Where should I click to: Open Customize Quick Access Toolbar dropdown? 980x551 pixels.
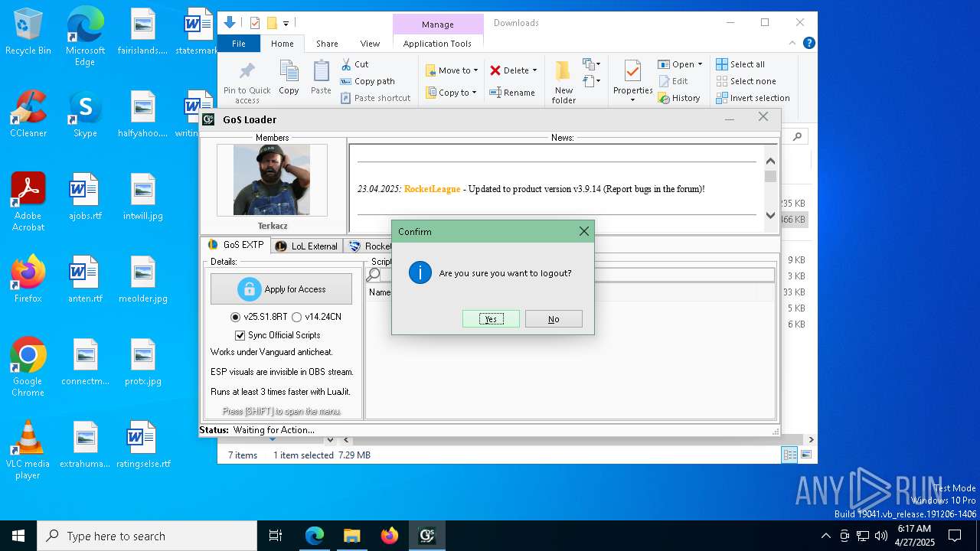point(286,24)
